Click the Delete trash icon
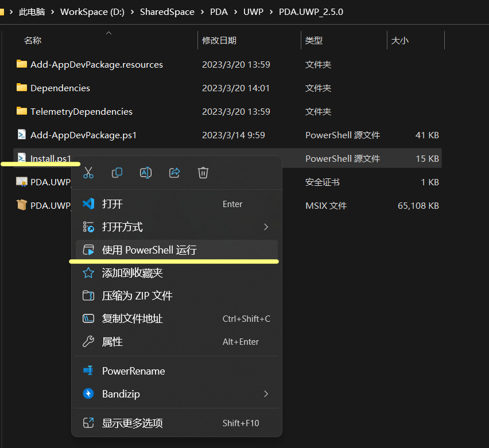489x448 pixels. [x=203, y=173]
